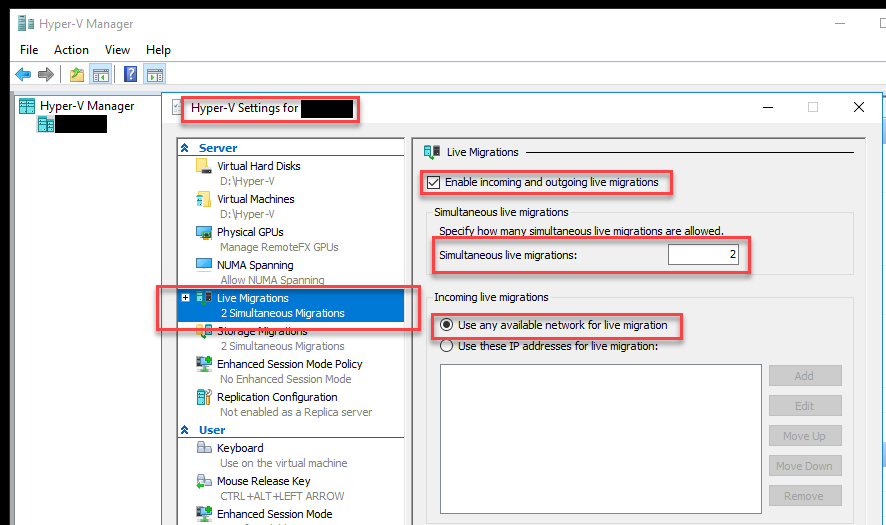Open the View menu
Viewport: 886px width, 525px height.
[117, 49]
